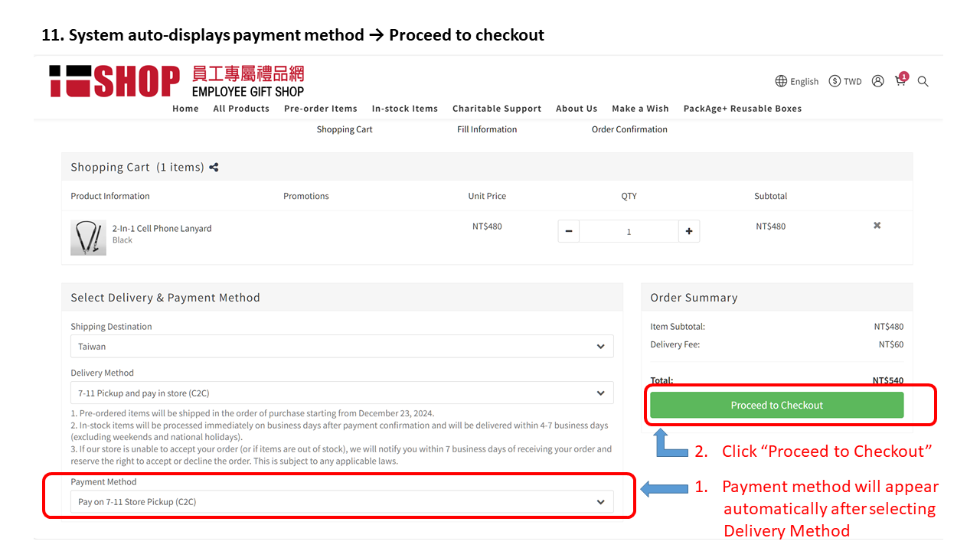Change currency with TWD icon
Image resolution: width=980 pixels, height=551 pixels.
(x=844, y=81)
